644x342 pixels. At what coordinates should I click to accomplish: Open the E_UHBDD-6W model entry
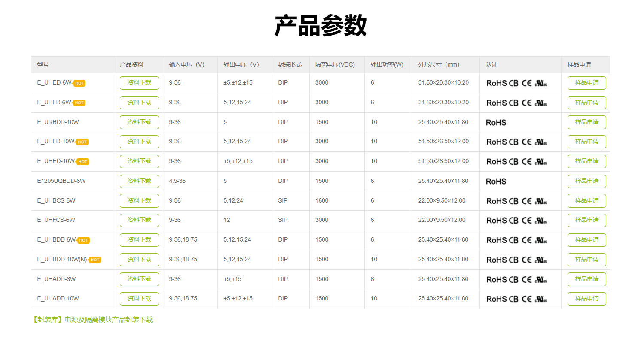coord(56,240)
